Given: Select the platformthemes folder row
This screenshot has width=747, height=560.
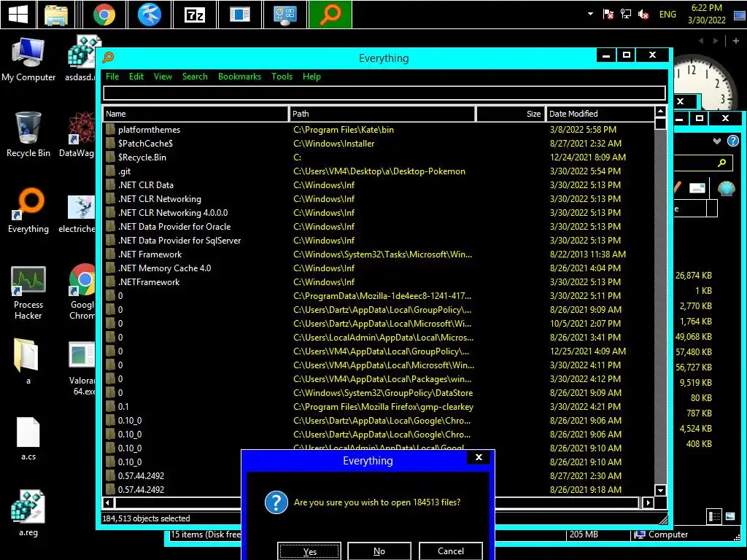Looking at the screenshot, I should [379, 130].
